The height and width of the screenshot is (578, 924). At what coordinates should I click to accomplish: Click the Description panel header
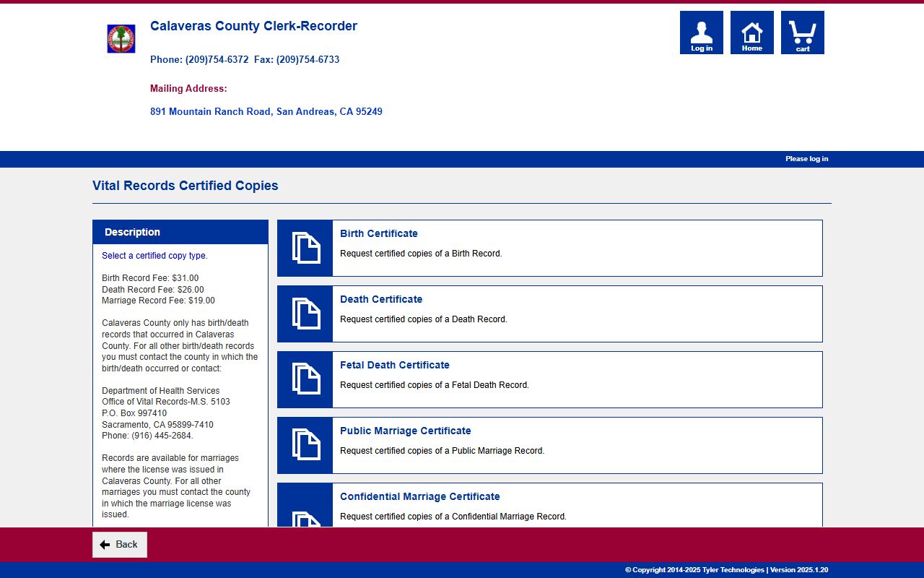(180, 232)
